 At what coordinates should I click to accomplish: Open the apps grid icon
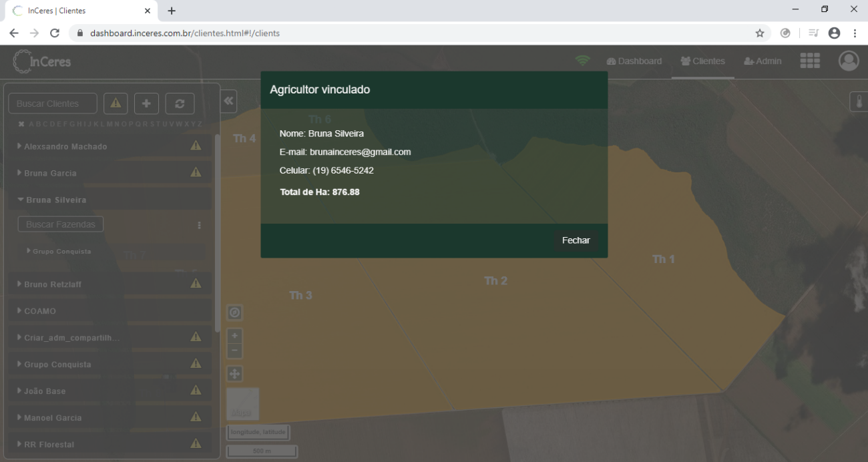click(x=810, y=61)
